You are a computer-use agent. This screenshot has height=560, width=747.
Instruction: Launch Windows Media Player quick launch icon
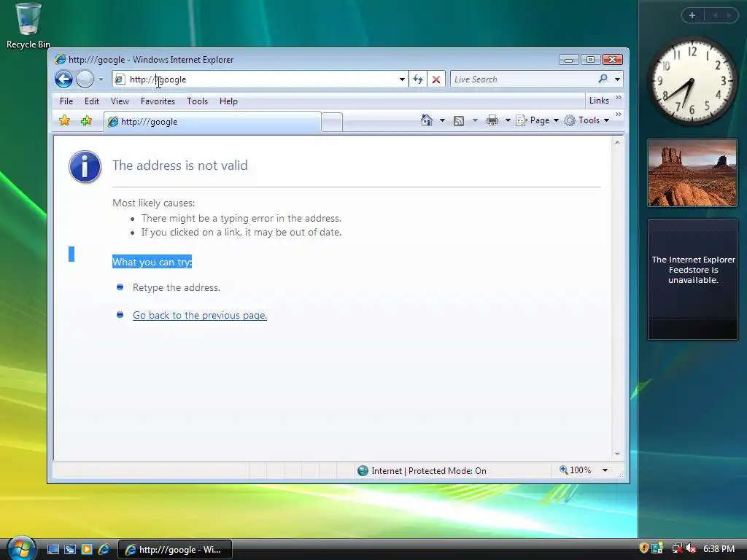(87, 550)
